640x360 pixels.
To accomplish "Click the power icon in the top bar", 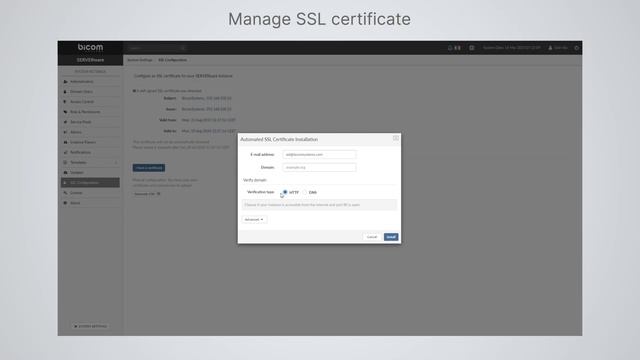I will (x=576, y=48).
